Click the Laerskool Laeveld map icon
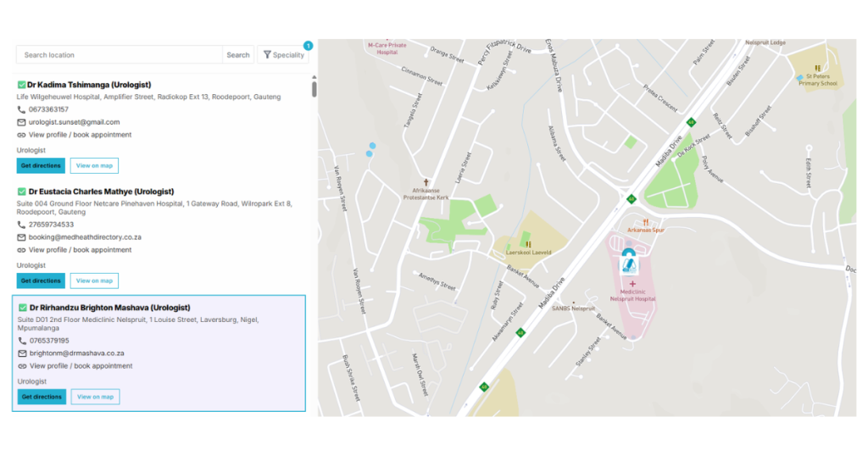The image size is (868, 456). [x=528, y=244]
